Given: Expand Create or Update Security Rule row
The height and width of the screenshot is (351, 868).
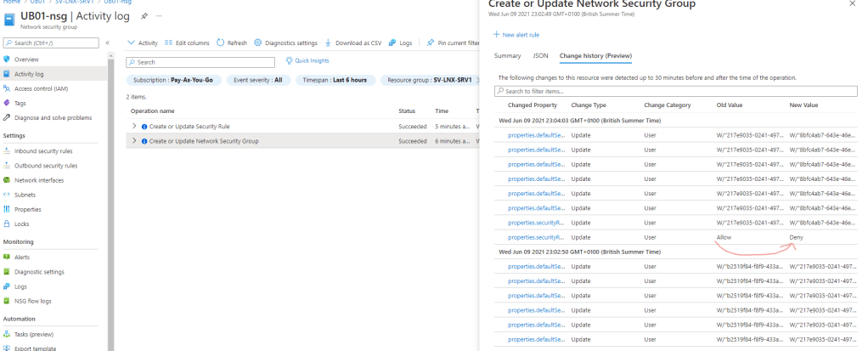Looking at the screenshot, I should pos(134,126).
